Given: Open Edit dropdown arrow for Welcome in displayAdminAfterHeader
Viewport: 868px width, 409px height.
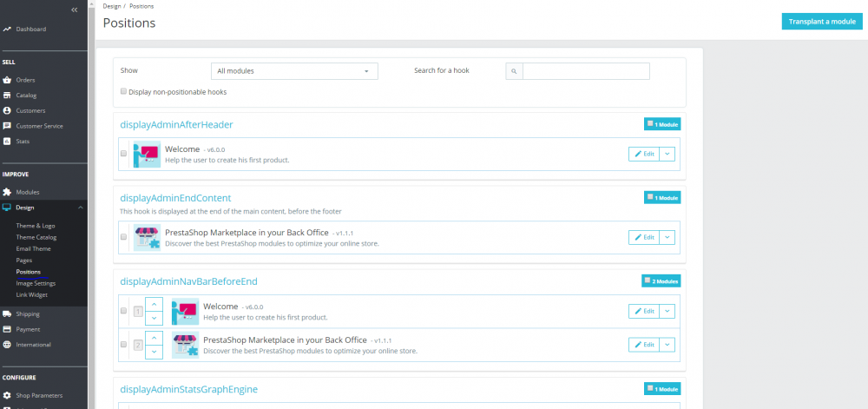Looking at the screenshot, I should (x=667, y=154).
